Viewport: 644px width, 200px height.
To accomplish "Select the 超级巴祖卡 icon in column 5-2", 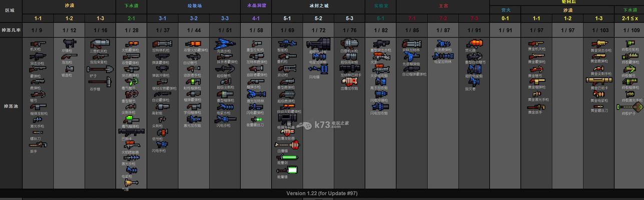I will point(318,43).
